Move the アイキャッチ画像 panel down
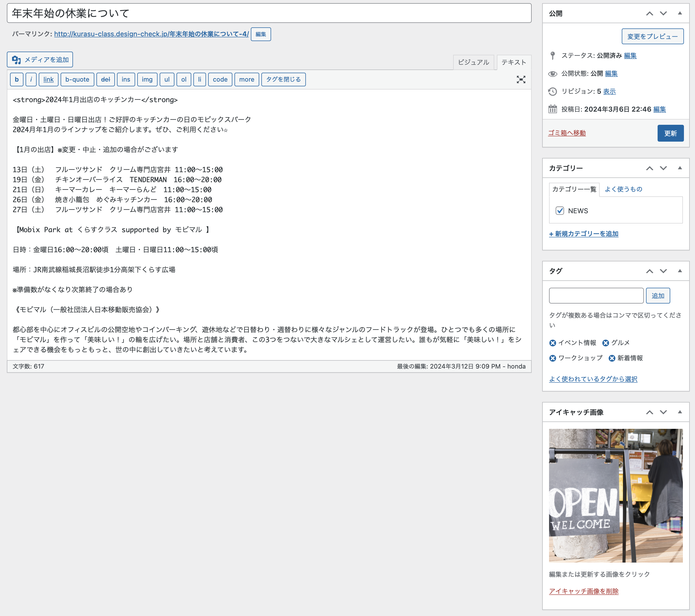 coord(663,412)
